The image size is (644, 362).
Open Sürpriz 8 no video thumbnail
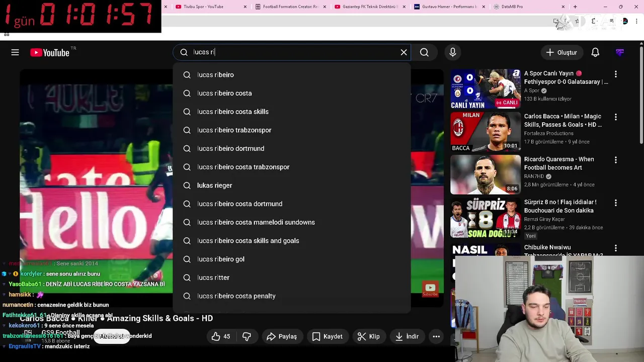point(486,218)
